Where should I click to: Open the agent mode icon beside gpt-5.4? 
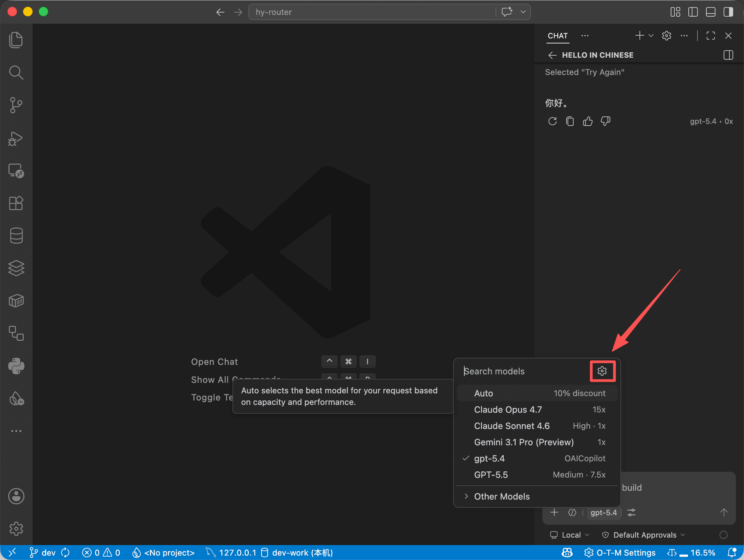[572, 512]
